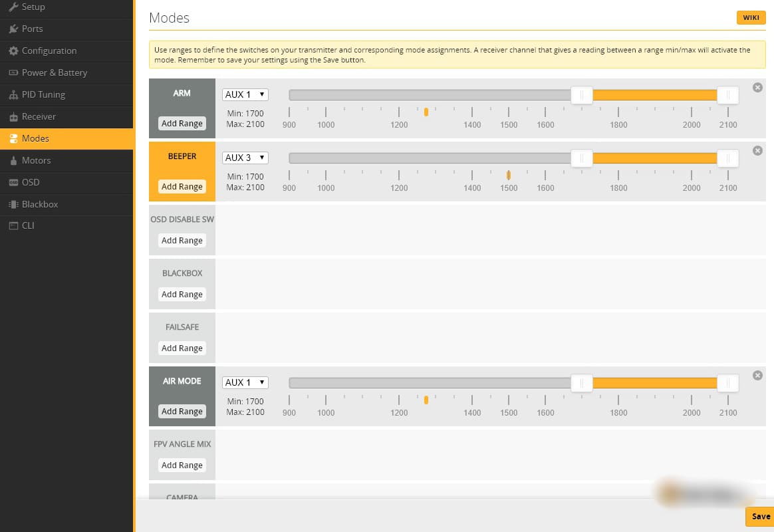Viewport: 774px width, 532px height.
Task: Open the AIR MODE AUX 1 dropdown
Action: coord(245,382)
